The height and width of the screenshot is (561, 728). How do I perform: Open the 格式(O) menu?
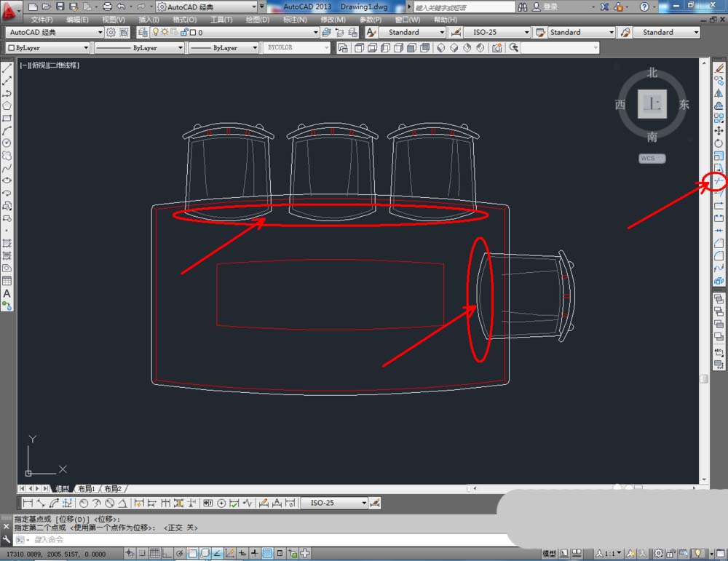coord(184,20)
